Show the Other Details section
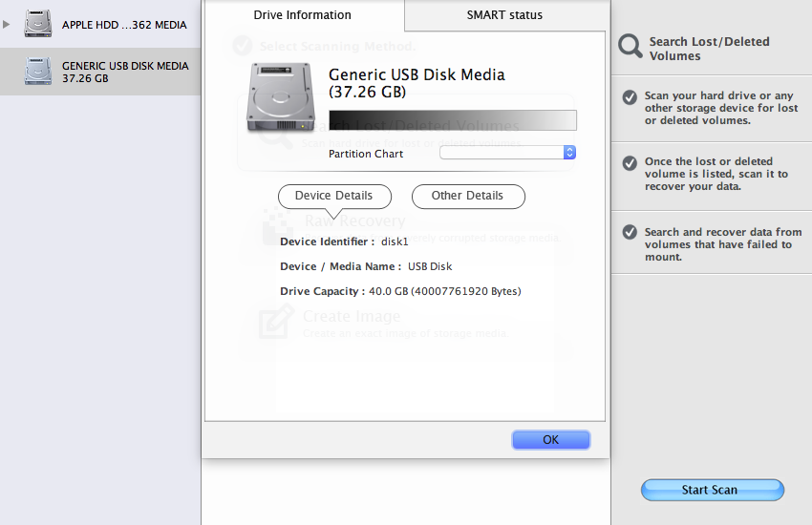The height and width of the screenshot is (525, 812). (x=468, y=196)
